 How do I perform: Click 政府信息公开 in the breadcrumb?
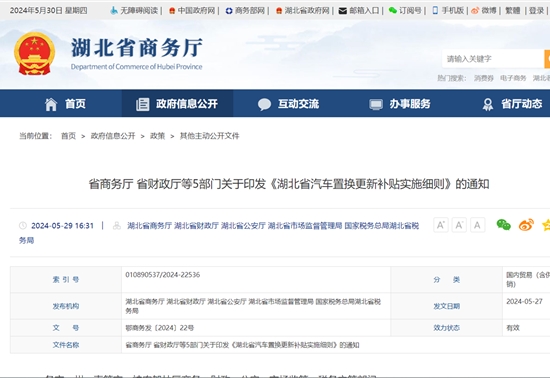(113, 136)
